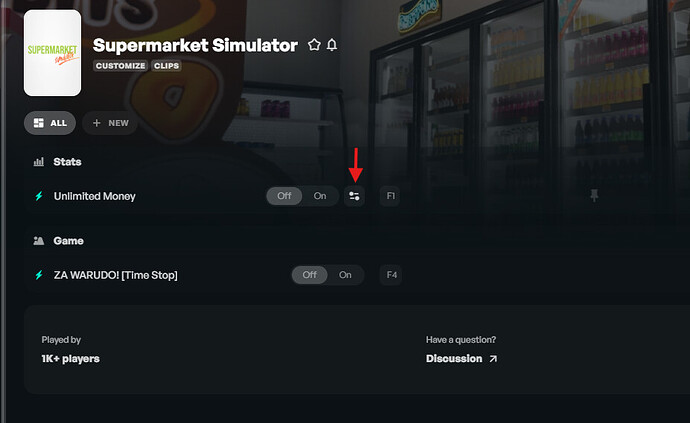This screenshot has height=423, width=690.
Task: Turn Unlimited Money On
Action: (320, 196)
